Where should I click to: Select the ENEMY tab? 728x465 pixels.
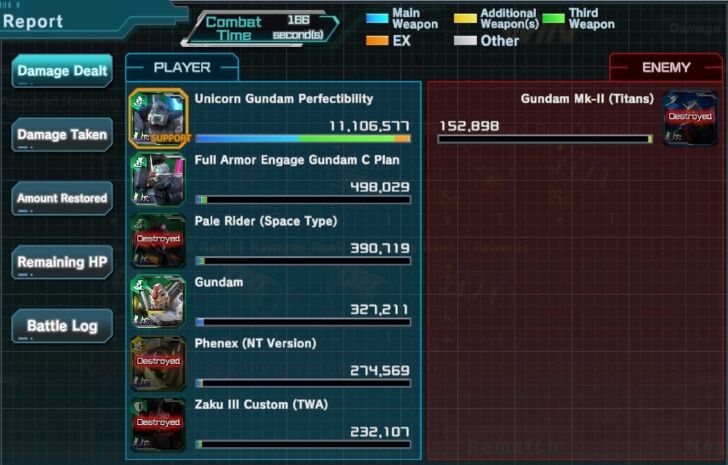click(x=666, y=68)
